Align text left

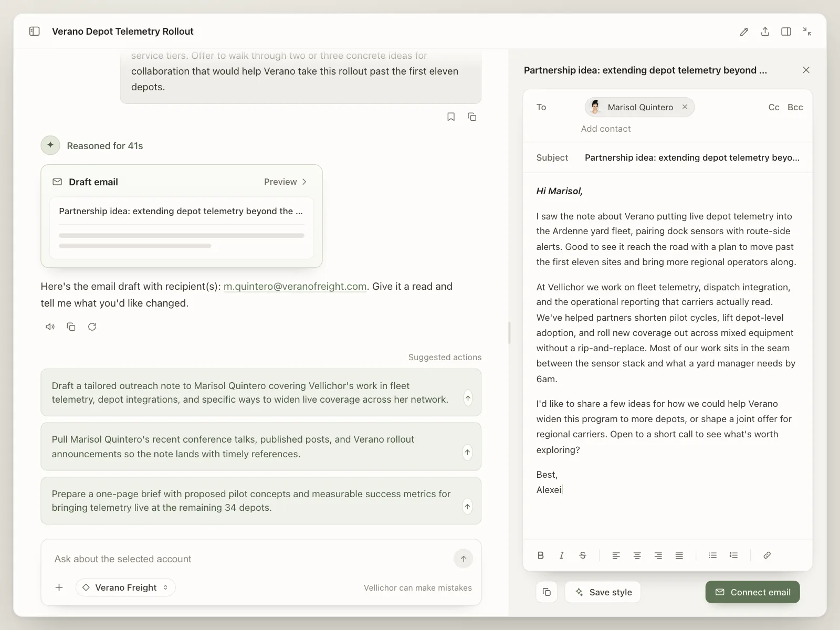point(616,555)
